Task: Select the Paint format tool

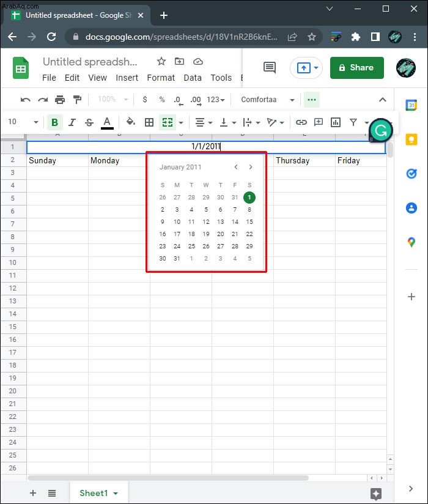Action: 77,100
